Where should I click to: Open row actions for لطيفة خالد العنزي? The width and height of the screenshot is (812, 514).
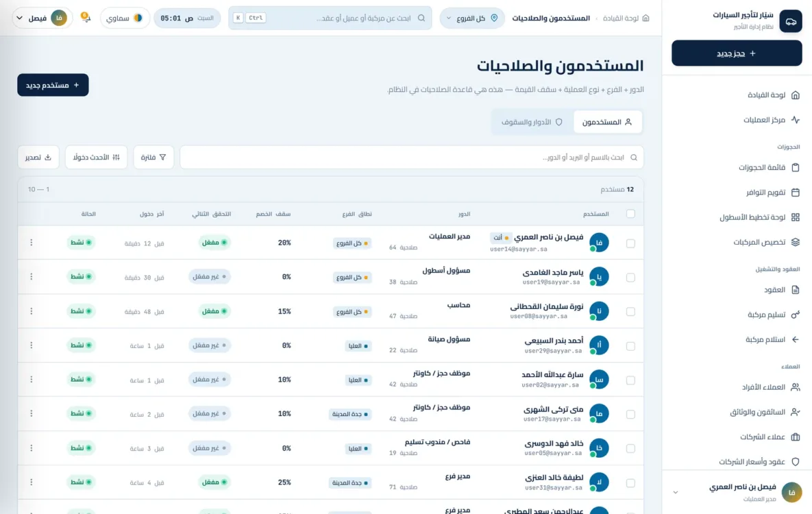31,482
